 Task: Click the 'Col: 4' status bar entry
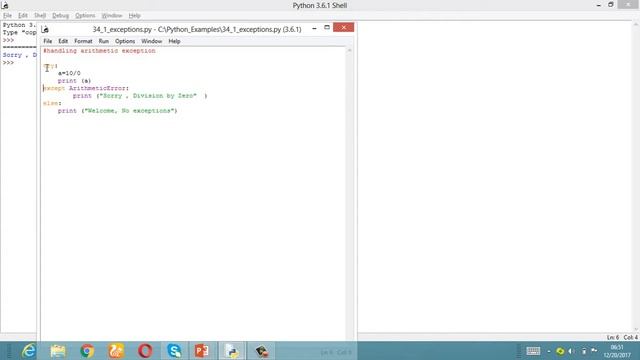(x=630, y=338)
